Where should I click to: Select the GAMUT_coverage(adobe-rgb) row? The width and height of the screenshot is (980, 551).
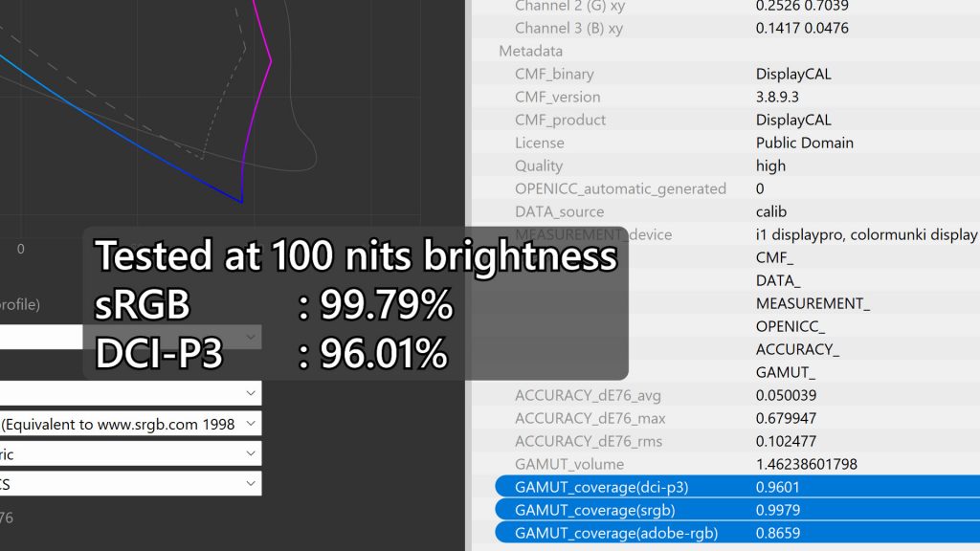click(x=738, y=533)
